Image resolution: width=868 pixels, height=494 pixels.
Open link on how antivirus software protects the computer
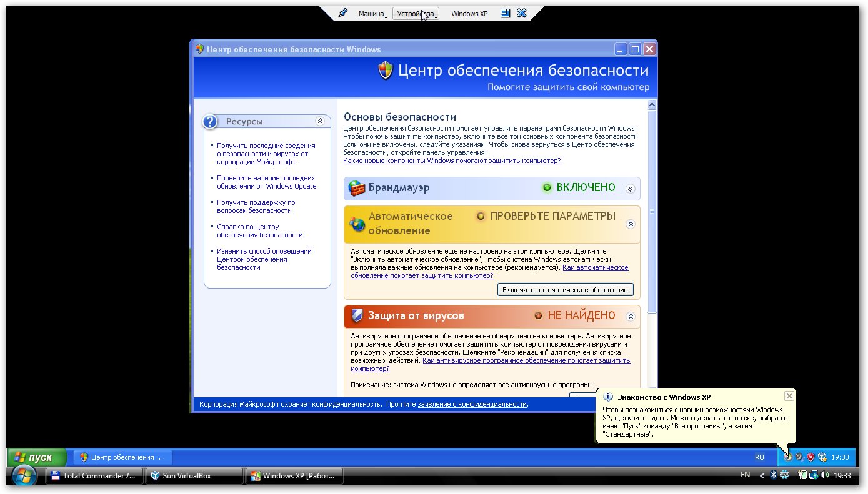tap(491, 365)
